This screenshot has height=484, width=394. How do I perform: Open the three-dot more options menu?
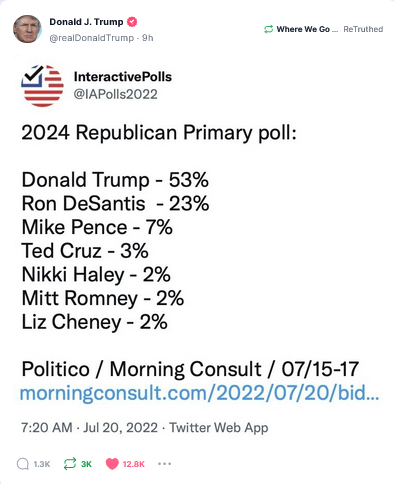(x=164, y=464)
